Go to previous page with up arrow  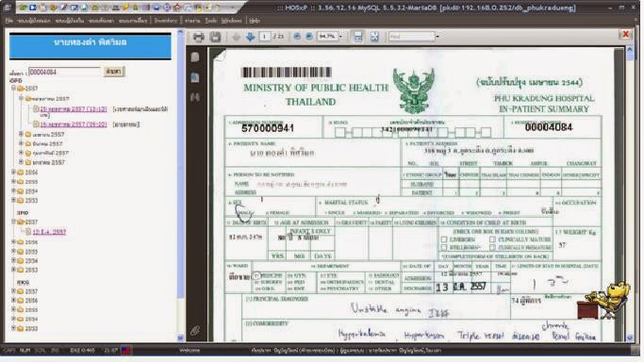[x=236, y=37]
